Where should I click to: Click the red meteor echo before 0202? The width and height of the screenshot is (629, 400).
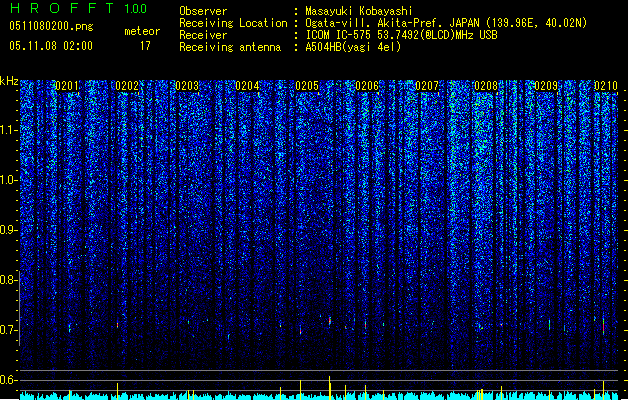(x=118, y=325)
